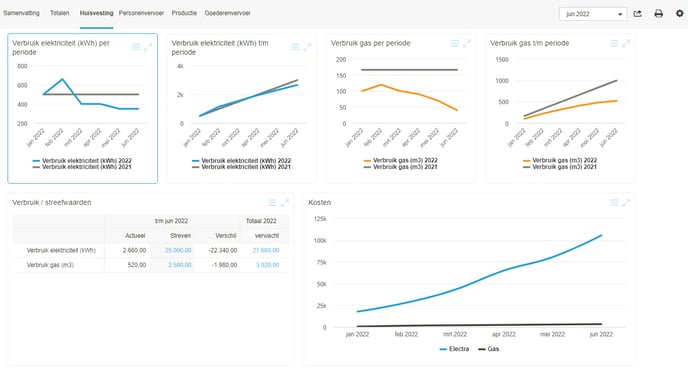
Task: Expand the Verbruik / streefwaarden table fullscreen
Action: click(285, 202)
